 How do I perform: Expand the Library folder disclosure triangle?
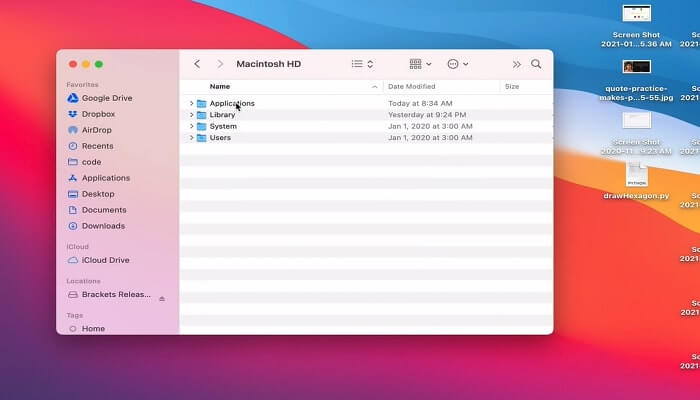pyautogui.click(x=191, y=115)
